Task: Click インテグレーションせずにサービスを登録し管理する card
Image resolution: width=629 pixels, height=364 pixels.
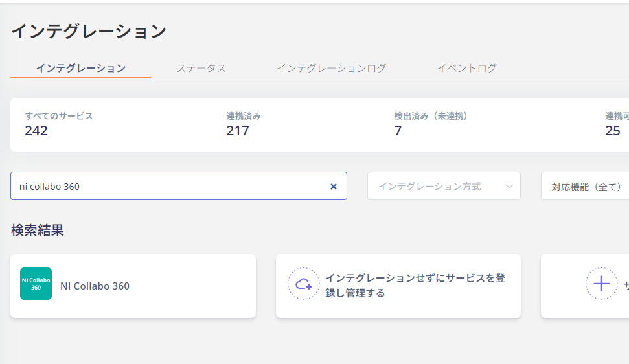Action: 398,286
